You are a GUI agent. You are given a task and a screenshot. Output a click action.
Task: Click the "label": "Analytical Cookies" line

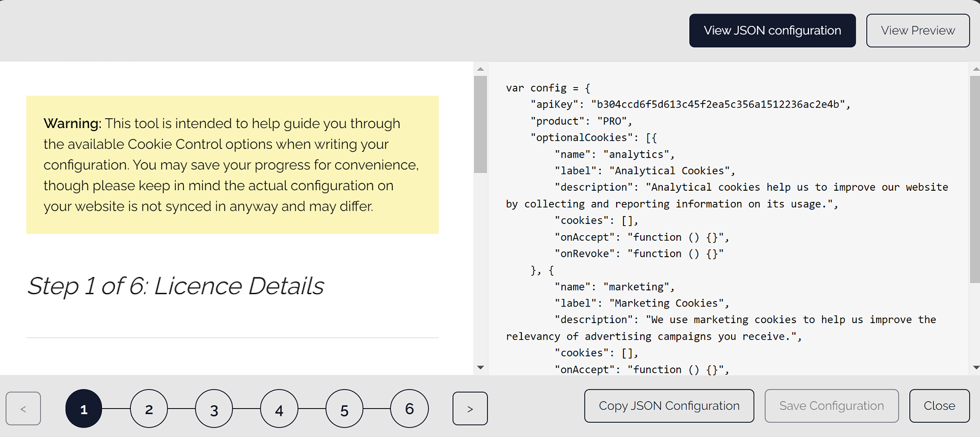point(645,171)
